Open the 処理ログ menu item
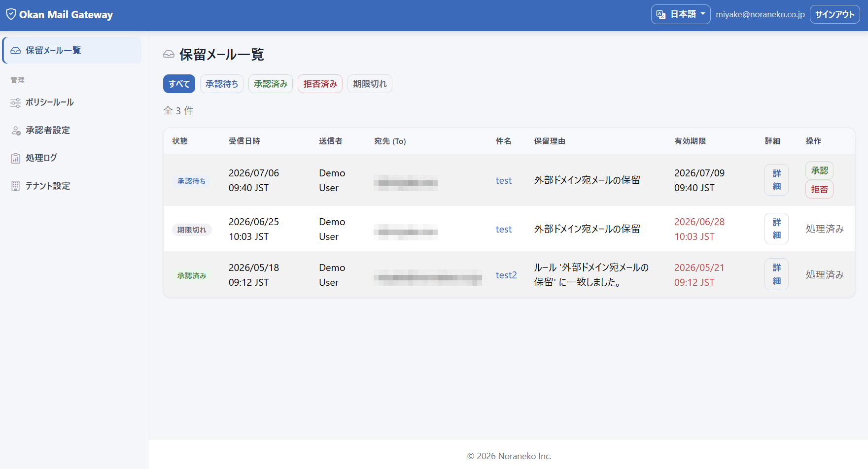868x469 pixels. coord(72,158)
